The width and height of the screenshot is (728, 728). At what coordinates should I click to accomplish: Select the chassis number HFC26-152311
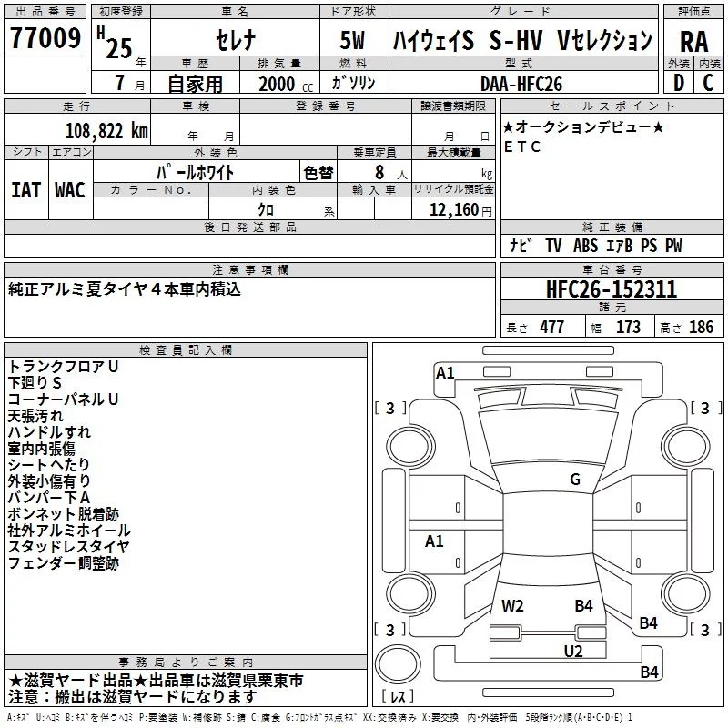click(x=612, y=289)
